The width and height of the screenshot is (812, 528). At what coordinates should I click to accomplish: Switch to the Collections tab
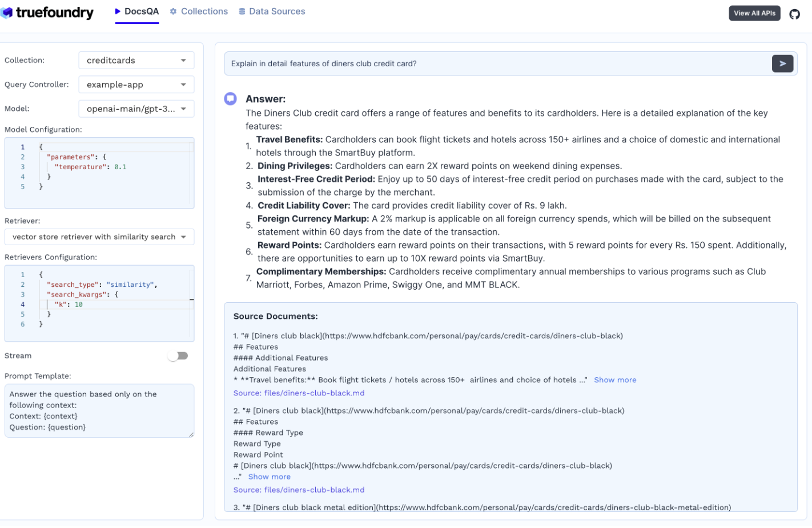[204, 11]
